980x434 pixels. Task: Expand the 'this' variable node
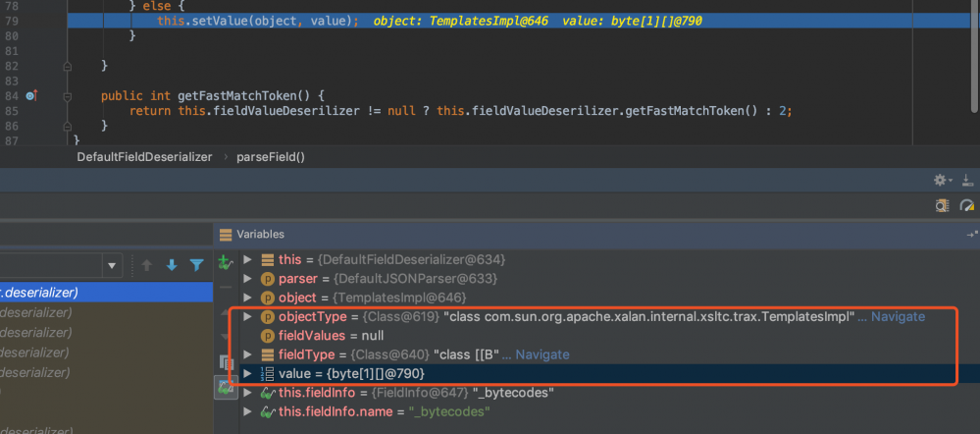click(247, 259)
